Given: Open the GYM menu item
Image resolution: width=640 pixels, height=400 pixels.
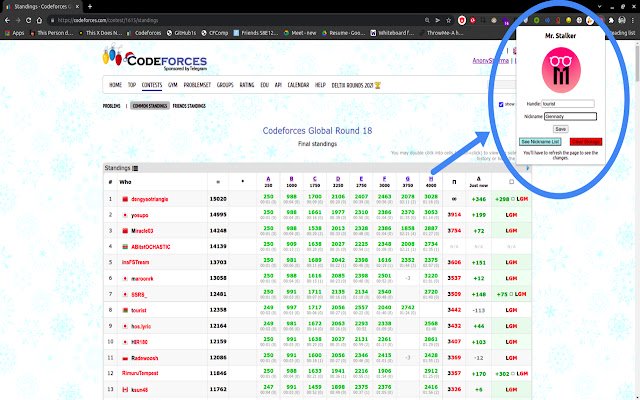Looking at the screenshot, I should pyautogui.click(x=173, y=85).
